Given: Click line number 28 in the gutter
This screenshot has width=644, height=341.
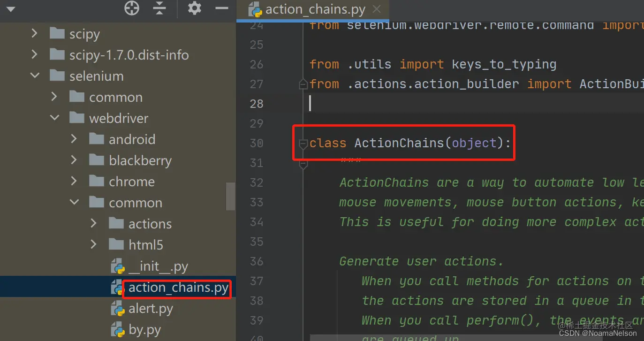Looking at the screenshot, I should 257,104.
